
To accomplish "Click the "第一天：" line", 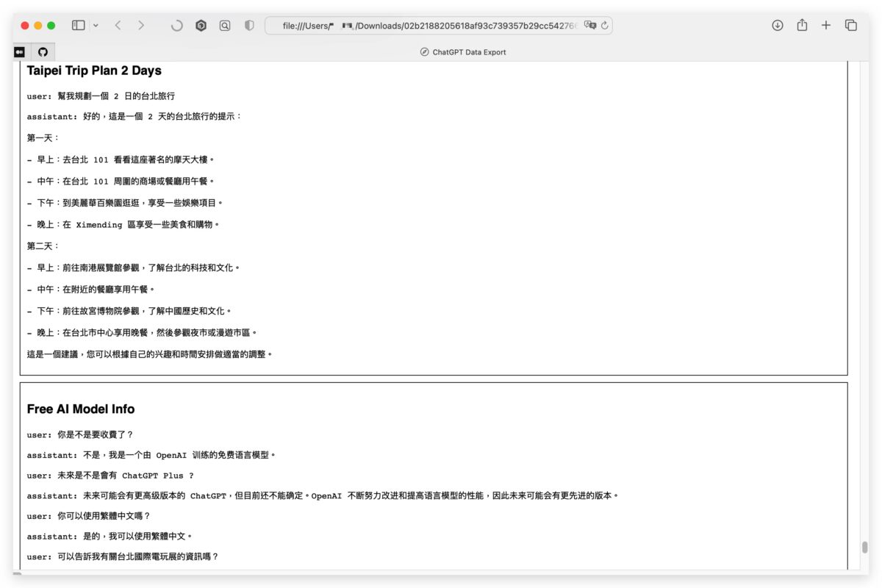I will pos(43,137).
